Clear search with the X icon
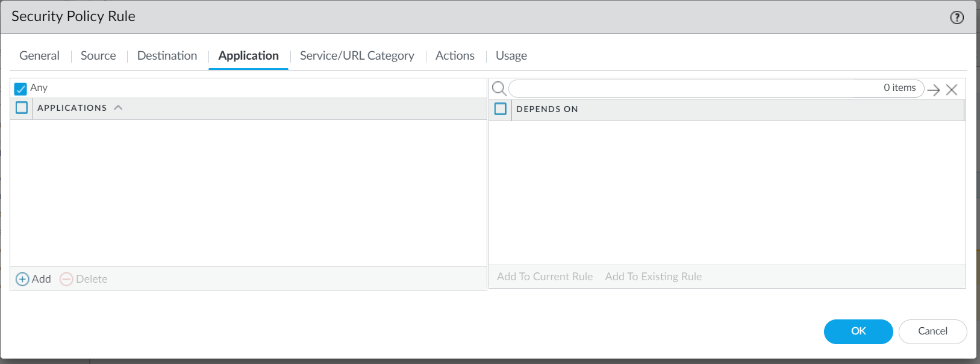980x364 pixels. [x=952, y=90]
